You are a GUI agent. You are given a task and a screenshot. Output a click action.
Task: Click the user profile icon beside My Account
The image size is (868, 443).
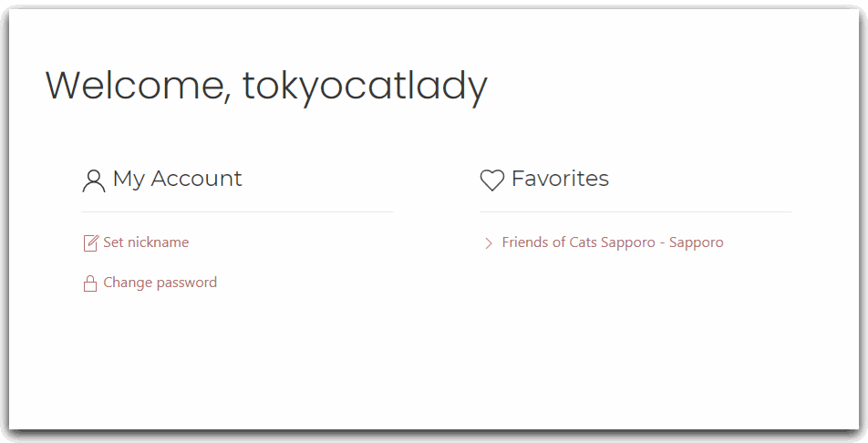93,180
